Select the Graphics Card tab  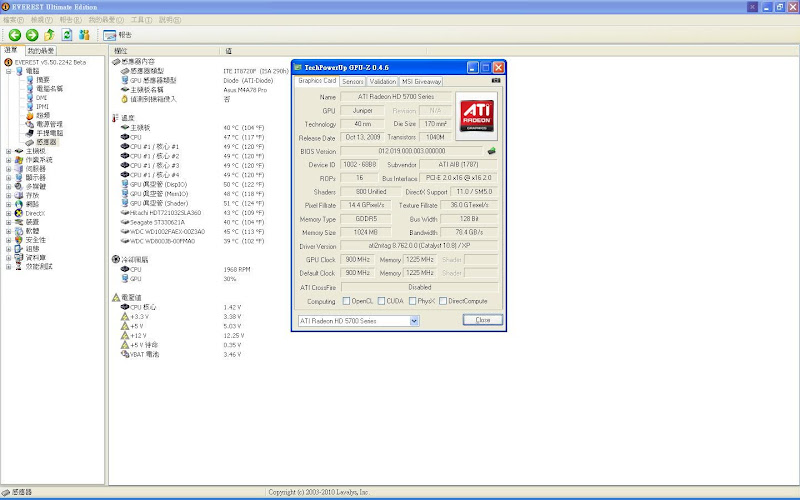317,81
